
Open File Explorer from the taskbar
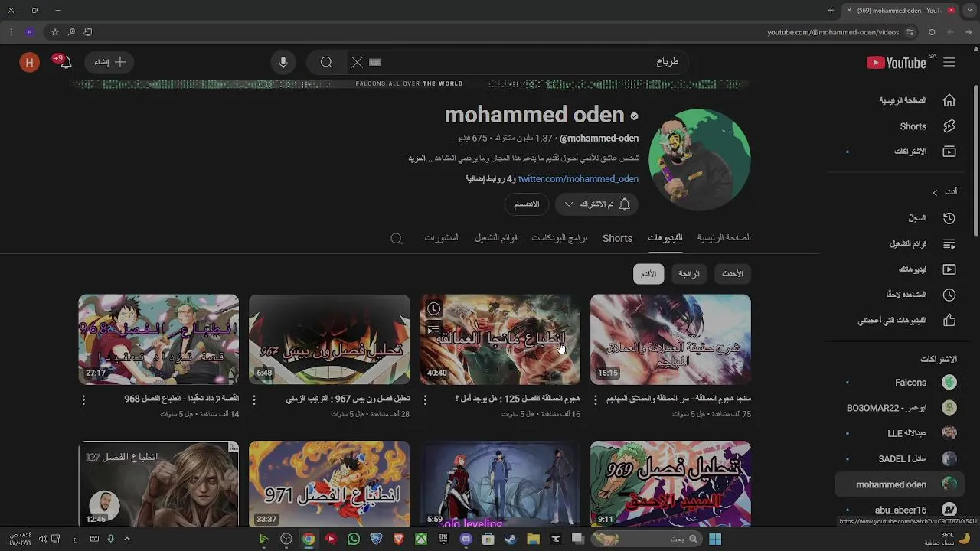534,539
